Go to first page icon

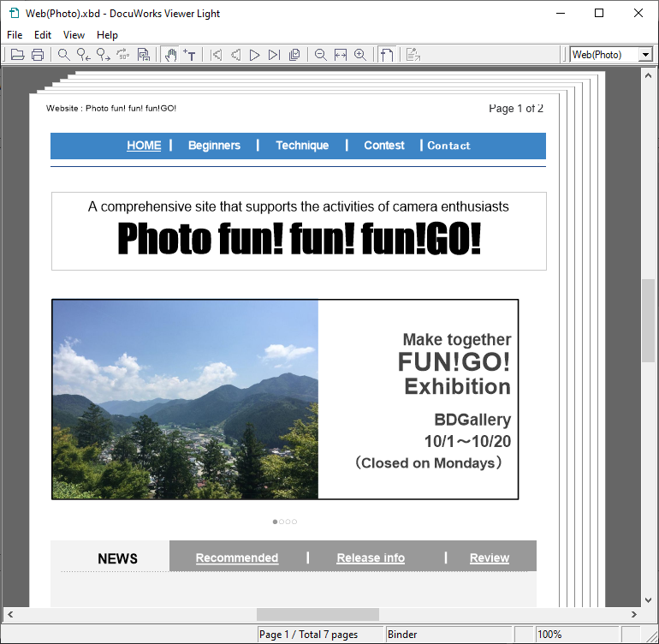pos(216,55)
